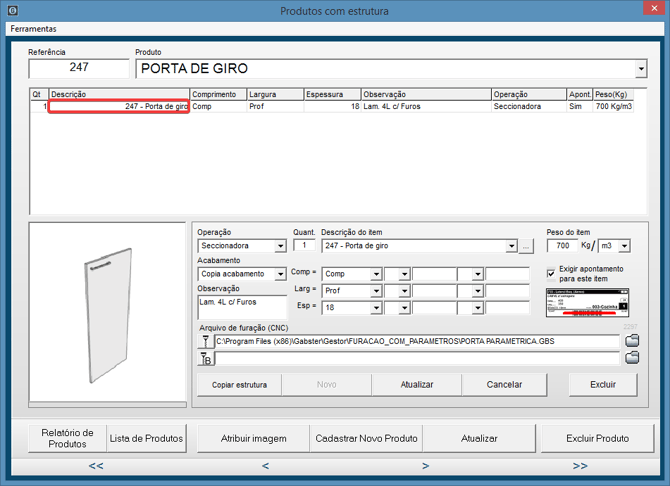Open the Acabamento dropdown
670x486 pixels.
tap(281, 274)
